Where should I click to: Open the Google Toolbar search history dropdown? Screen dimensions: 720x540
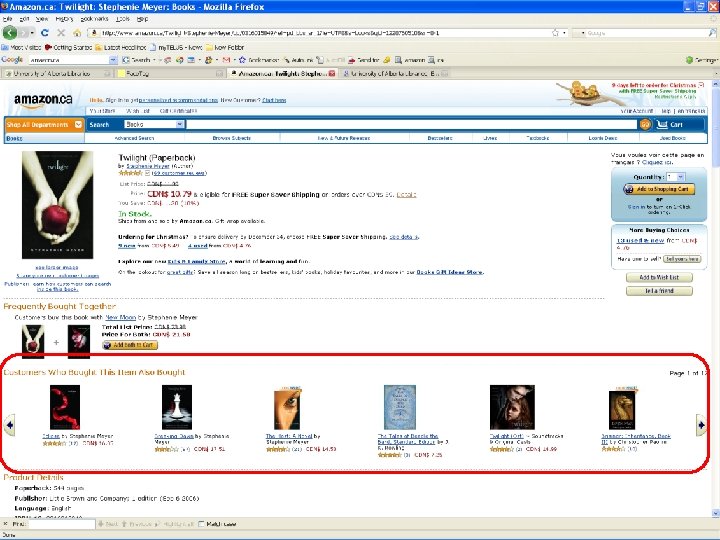[113, 60]
